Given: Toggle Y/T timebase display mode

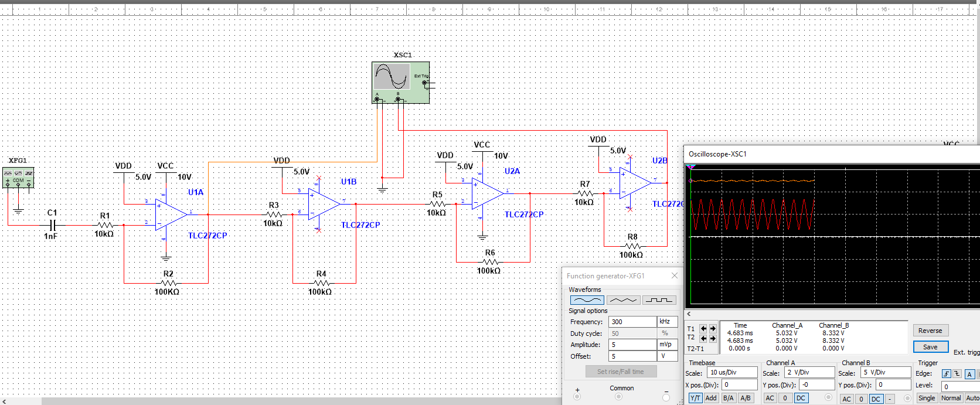Looking at the screenshot, I should point(695,398).
